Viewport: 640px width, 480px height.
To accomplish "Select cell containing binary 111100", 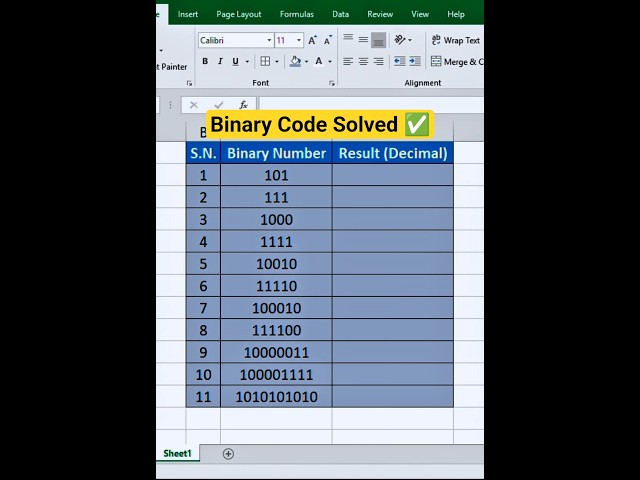I will point(276,330).
